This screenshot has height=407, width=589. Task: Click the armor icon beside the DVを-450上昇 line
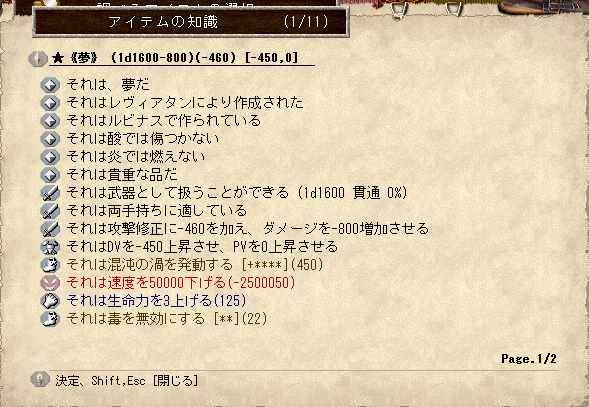(x=50, y=247)
